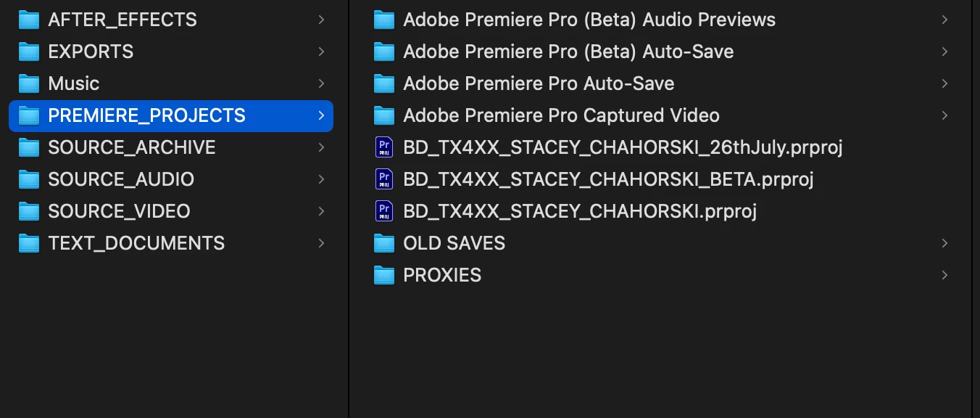Click the AFTER_EFFECTS folder icon
Image resolution: width=980 pixels, height=418 pixels.
29,20
